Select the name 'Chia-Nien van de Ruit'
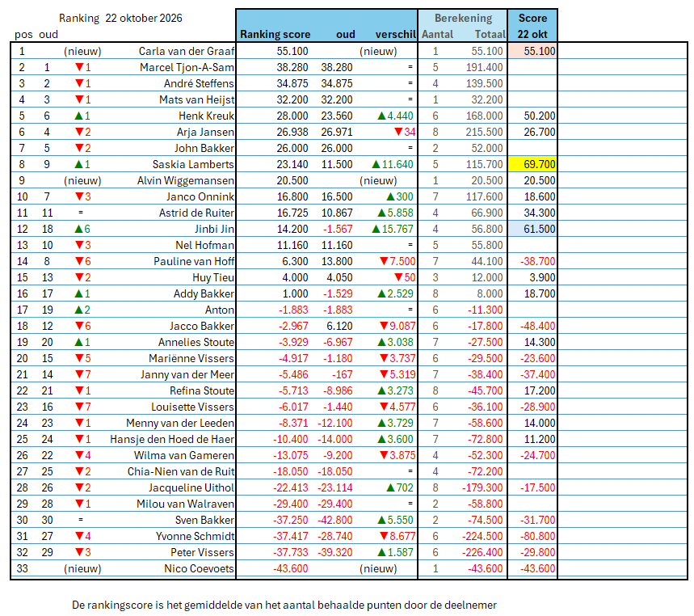694x616 pixels. (181, 471)
